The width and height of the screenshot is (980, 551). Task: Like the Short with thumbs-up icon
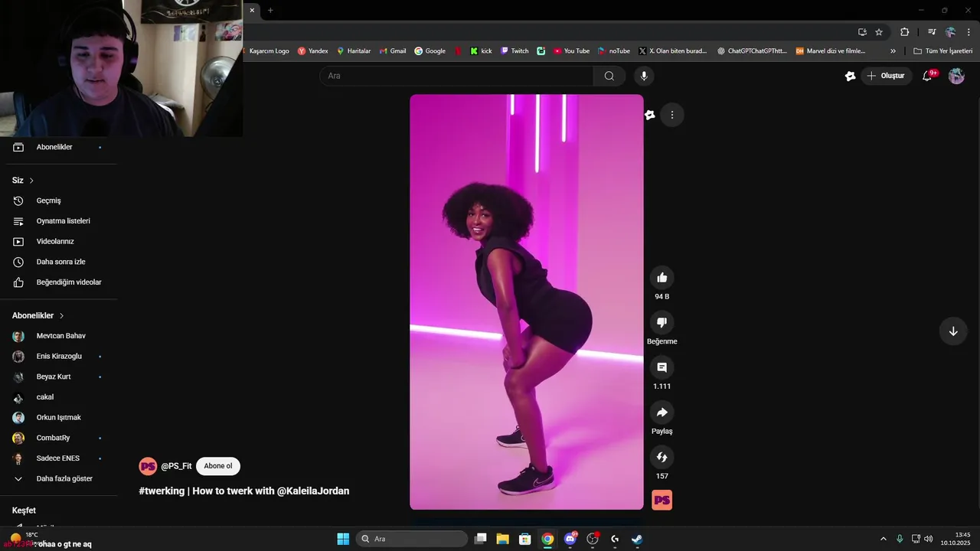point(662,278)
